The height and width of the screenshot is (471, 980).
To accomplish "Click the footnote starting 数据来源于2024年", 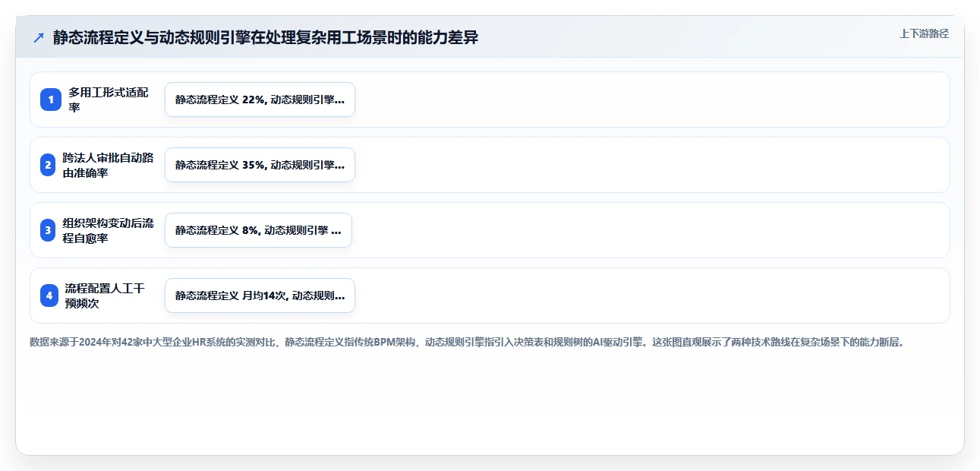I will pos(467,343).
